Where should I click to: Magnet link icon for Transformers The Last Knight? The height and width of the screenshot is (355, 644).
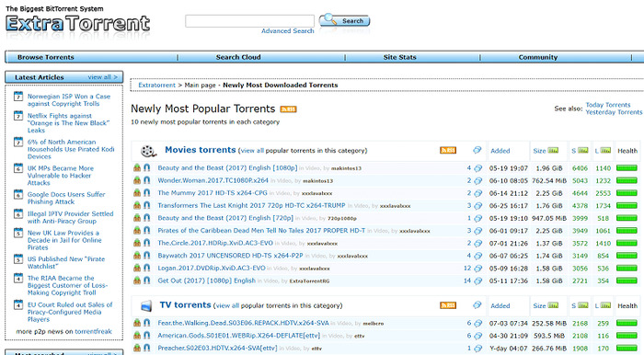click(x=146, y=206)
